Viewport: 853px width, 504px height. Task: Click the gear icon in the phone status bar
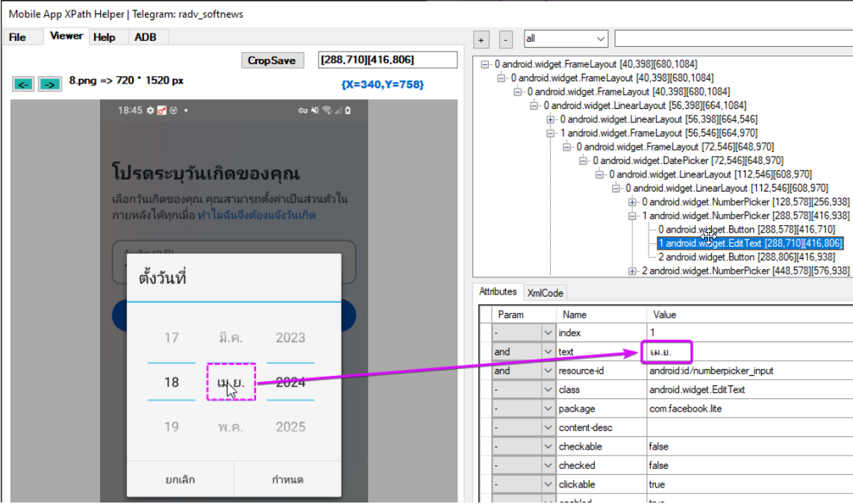[x=150, y=110]
